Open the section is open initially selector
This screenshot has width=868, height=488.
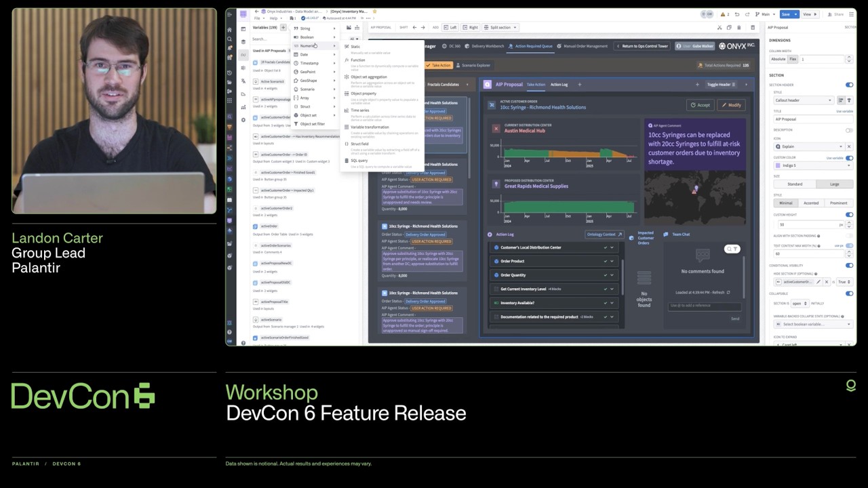pos(800,304)
